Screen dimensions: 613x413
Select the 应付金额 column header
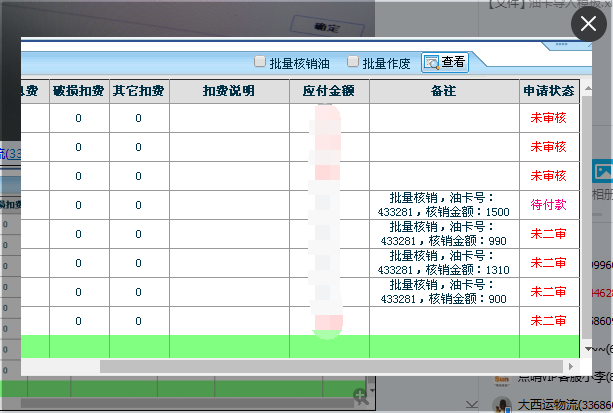point(329,91)
